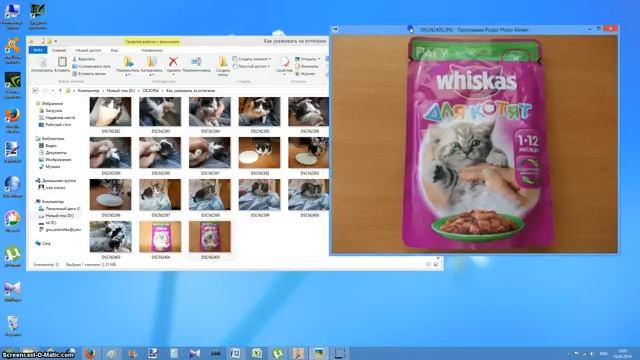The height and width of the screenshot is (360, 640).
Task: Open the Recycle Bin desktop icon
Action: click(x=13, y=326)
